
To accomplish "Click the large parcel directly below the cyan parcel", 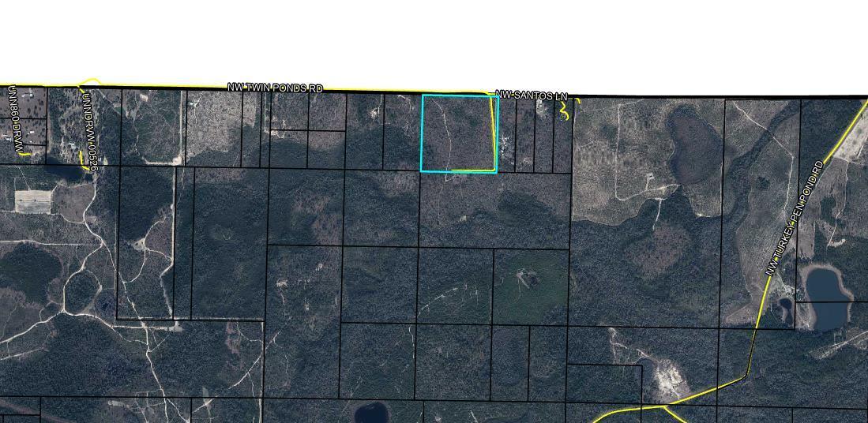I will click(x=494, y=209).
